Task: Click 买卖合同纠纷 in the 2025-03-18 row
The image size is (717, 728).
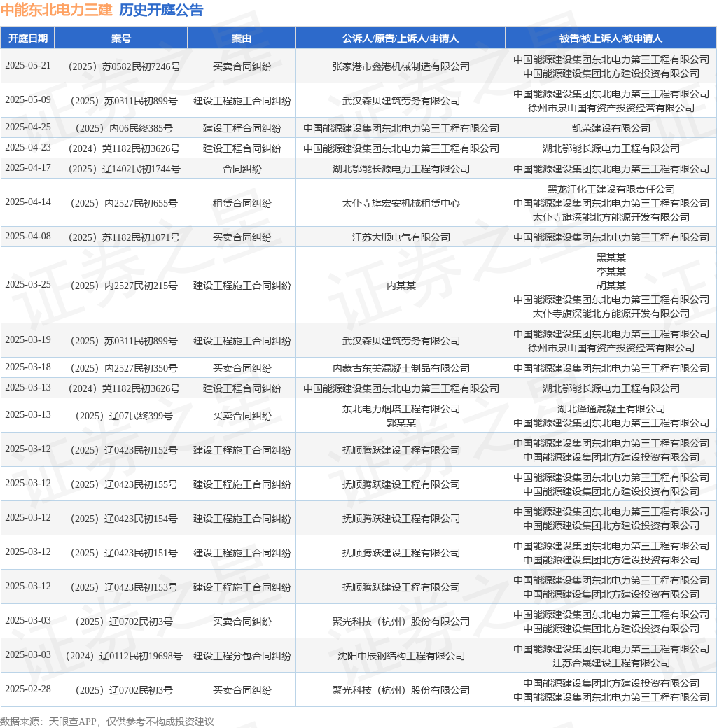Action: pos(242,368)
